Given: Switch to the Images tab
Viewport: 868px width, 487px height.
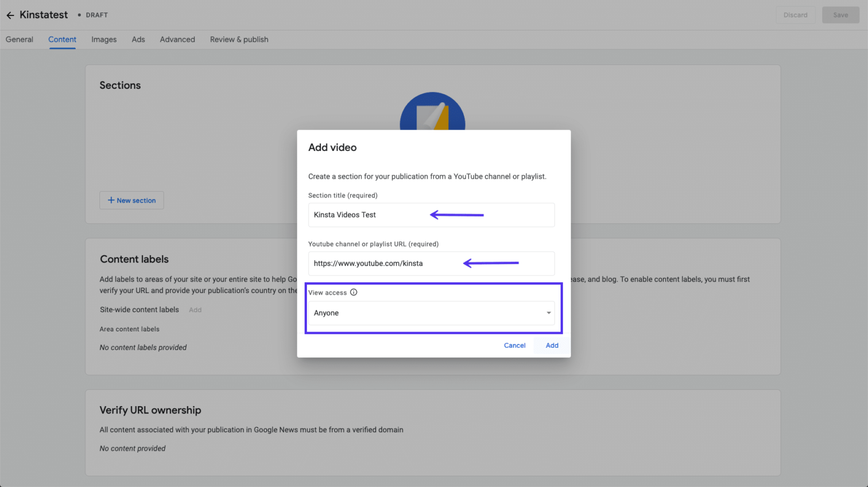Looking at the screenshot, I should 104,39.
